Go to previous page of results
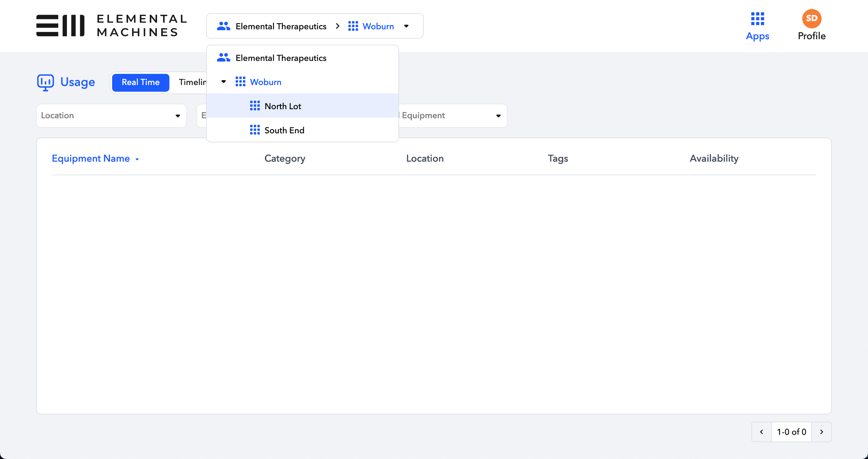 [x=761, y=432]
